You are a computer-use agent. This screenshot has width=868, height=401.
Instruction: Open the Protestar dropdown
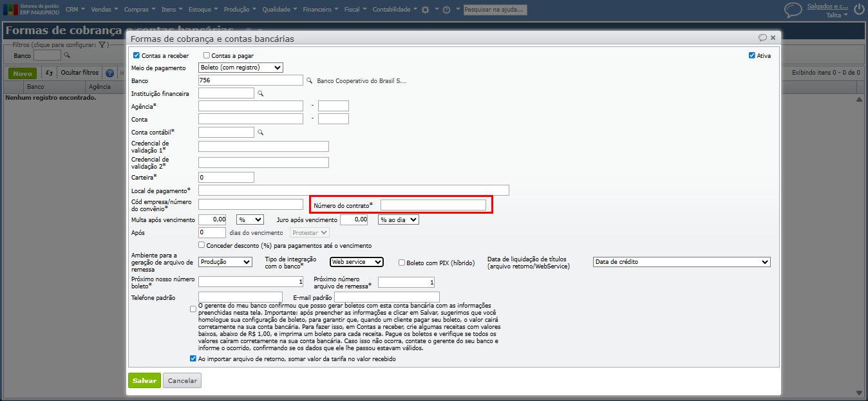pos(310,232)
